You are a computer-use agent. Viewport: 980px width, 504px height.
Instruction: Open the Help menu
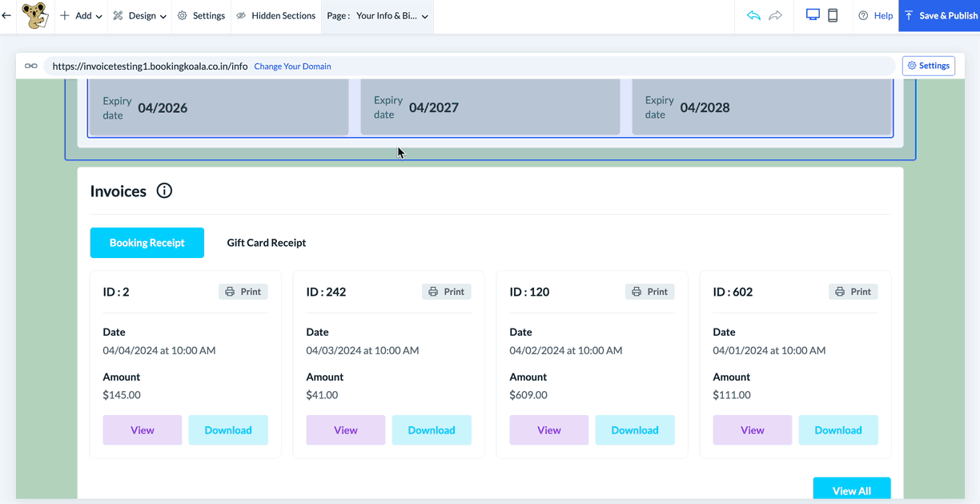click(x=875, y=16)
